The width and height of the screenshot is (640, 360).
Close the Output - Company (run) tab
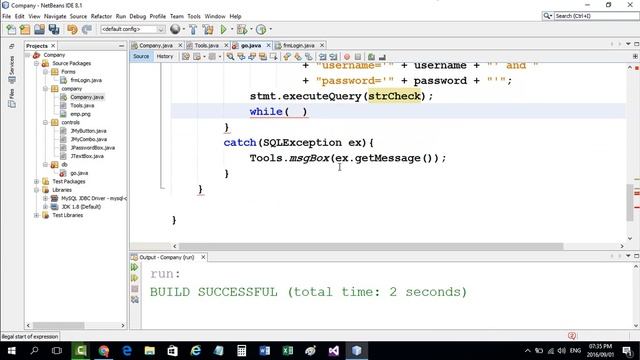(203, 257)
